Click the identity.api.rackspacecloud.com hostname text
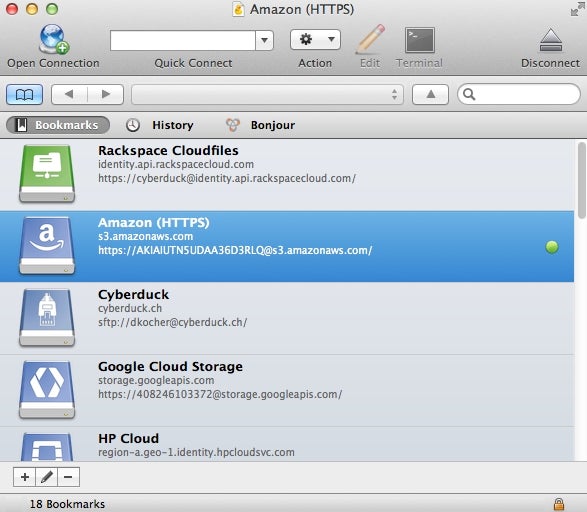Image resolution: width=587 pixels, height=512 pixels. click(x=176, y=164)
